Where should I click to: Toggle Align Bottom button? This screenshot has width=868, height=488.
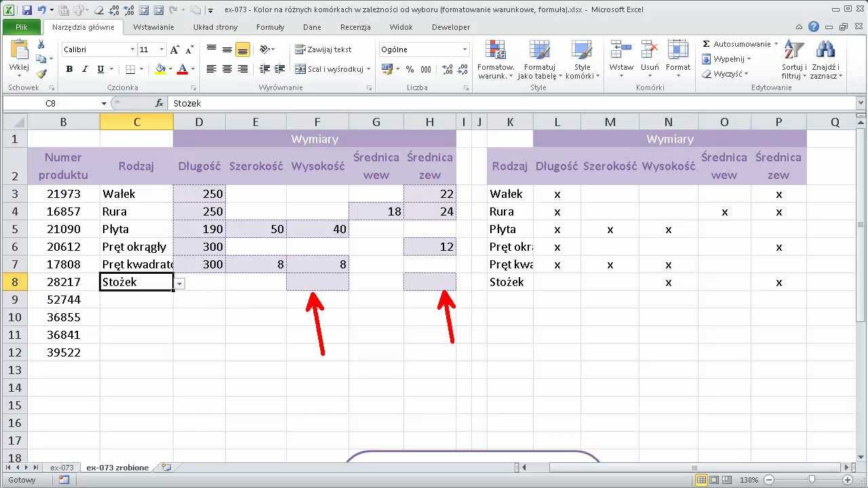[x=243, y=49]
